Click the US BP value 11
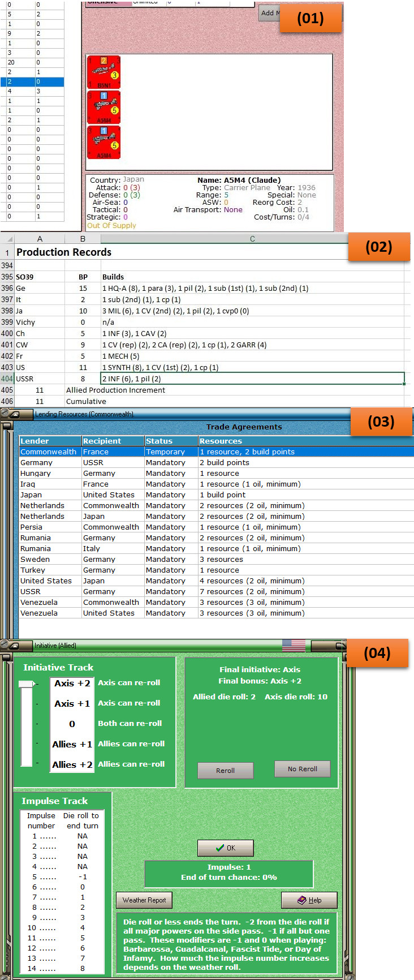414x980 pixels. (83, 367)
